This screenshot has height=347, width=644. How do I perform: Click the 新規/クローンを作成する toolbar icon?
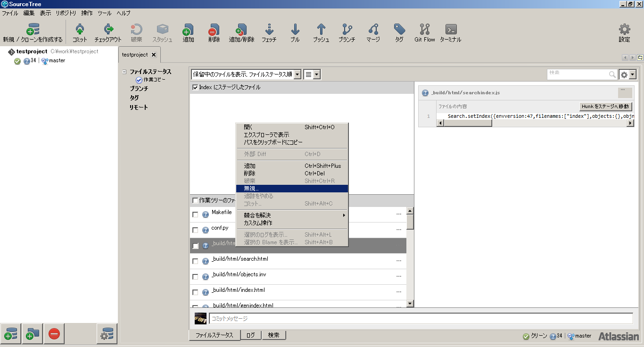click(x=33, y=30)
